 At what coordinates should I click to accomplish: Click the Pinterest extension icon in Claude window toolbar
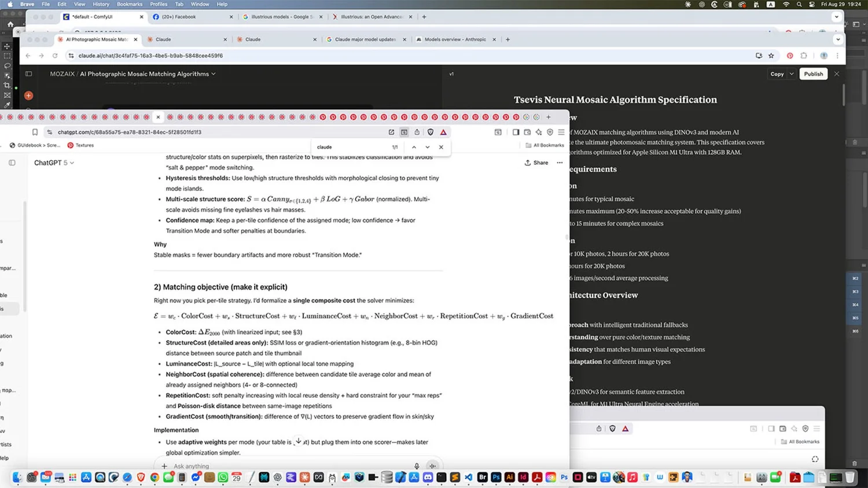[790, 56]
